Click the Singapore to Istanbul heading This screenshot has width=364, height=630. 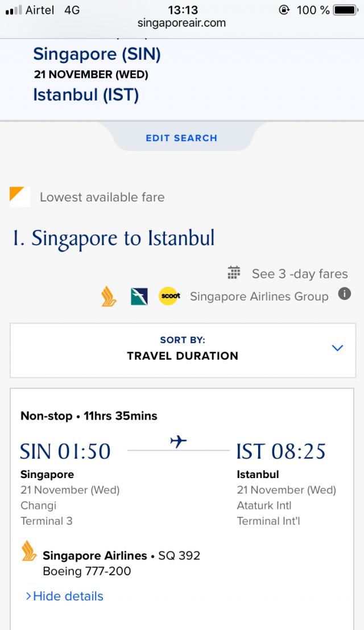(113, 238)
